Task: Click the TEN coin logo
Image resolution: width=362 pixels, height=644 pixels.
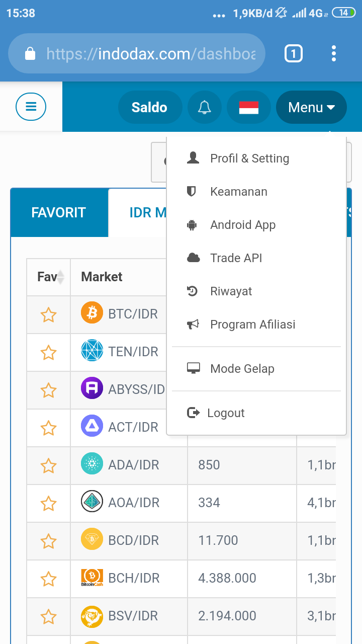Action: click(x=92, y=351)
